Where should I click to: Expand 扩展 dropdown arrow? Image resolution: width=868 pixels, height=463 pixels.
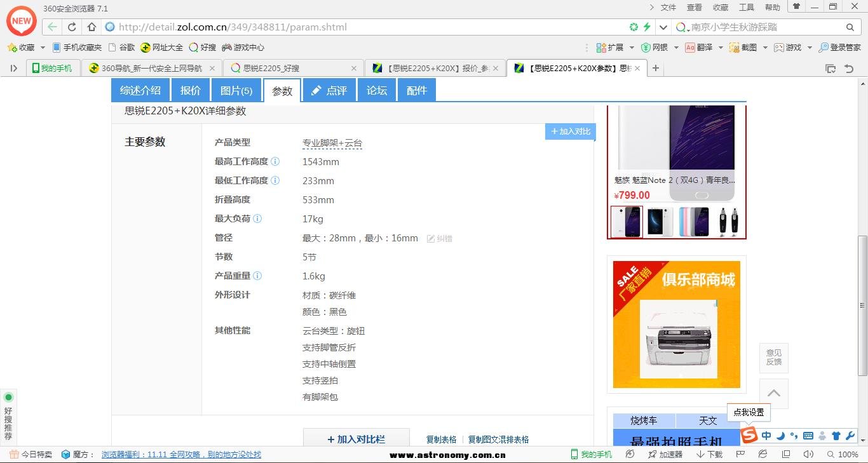pyautogui.click(x=632, y=48)
